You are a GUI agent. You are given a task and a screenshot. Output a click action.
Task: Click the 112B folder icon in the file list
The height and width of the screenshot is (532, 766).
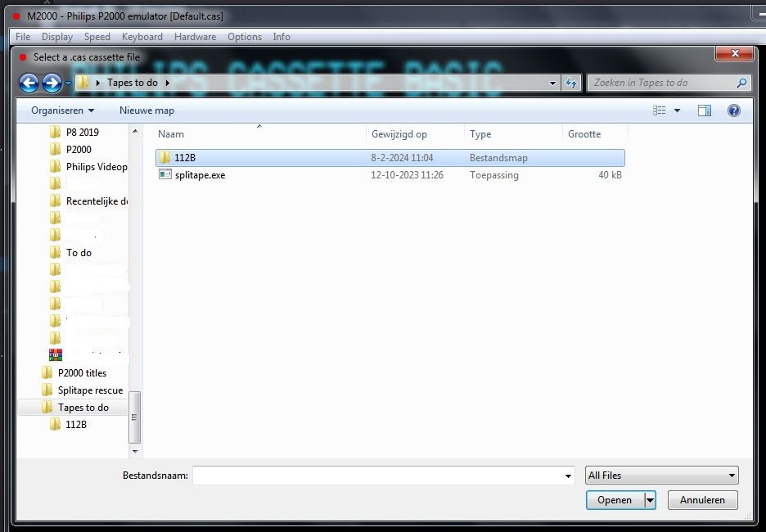pos(165,157)
